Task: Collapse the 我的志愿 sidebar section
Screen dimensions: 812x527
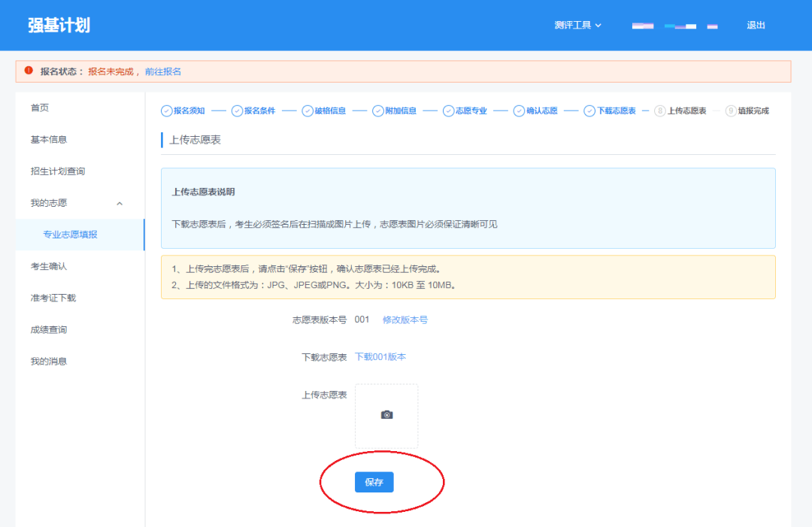Action: coord(120,203)
